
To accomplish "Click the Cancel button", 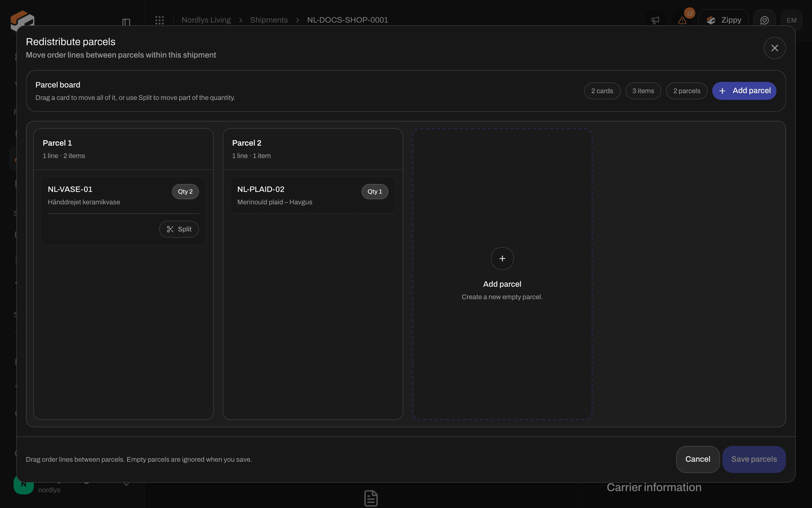I will click(x=698, y=459).
